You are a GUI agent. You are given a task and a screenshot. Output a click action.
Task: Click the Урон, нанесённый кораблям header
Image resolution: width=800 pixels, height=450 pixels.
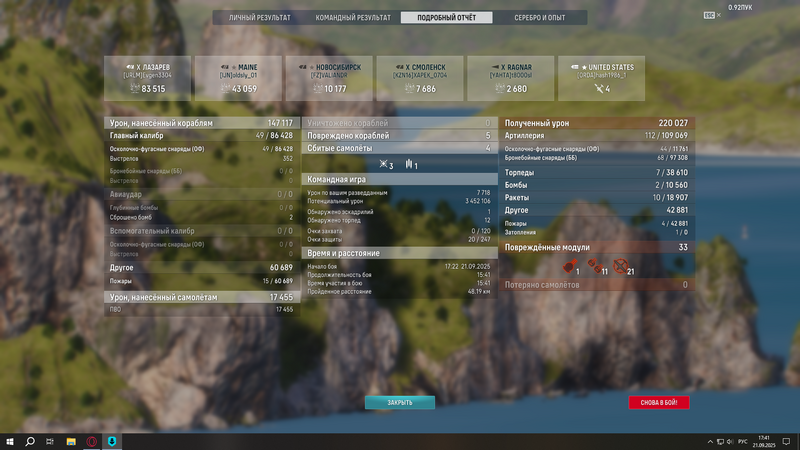pyautogui.click(x=202, y=123)
